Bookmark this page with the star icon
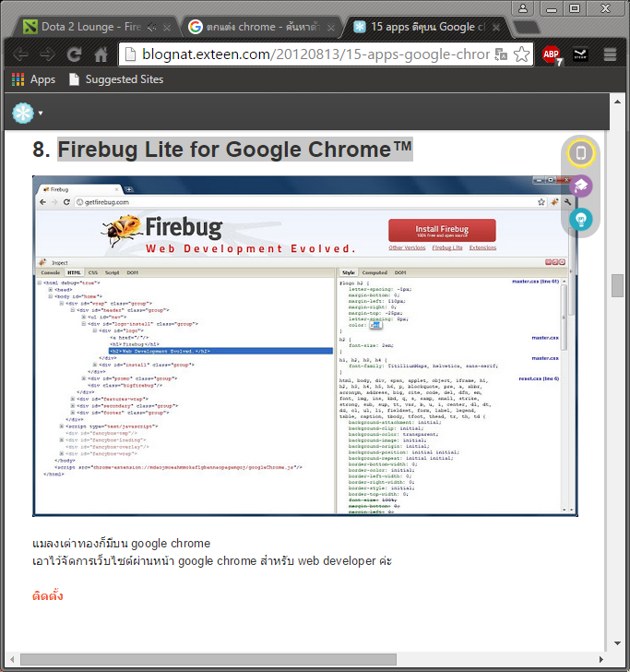This screenshot has width=630, height=672. [522, 54]
